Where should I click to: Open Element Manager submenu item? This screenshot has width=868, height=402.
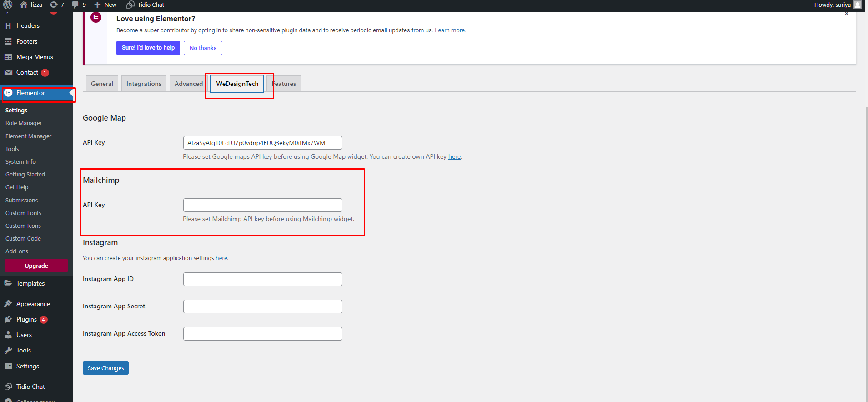coord(28,136)
